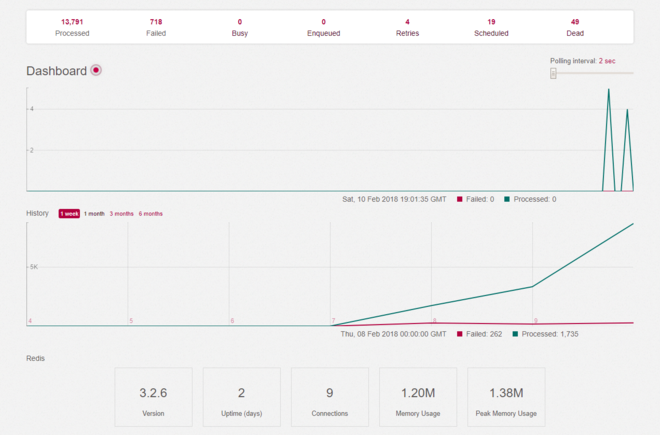This screenshot has width=660, height=435.
Task: Switch history to 6 months
Action: click(151, 214)
